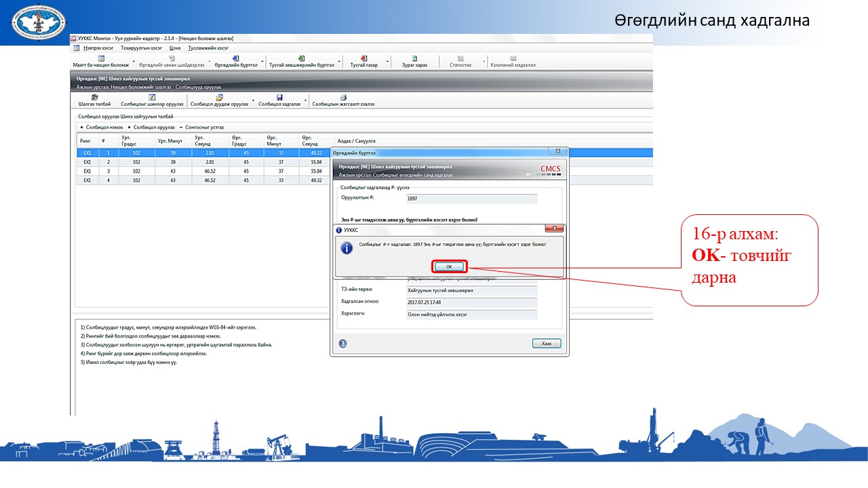The height and width of the screenshot is (488, 868).
Task: Open Зураг харах map view icon
Action: pyautogui.click(x=414, y=58)
